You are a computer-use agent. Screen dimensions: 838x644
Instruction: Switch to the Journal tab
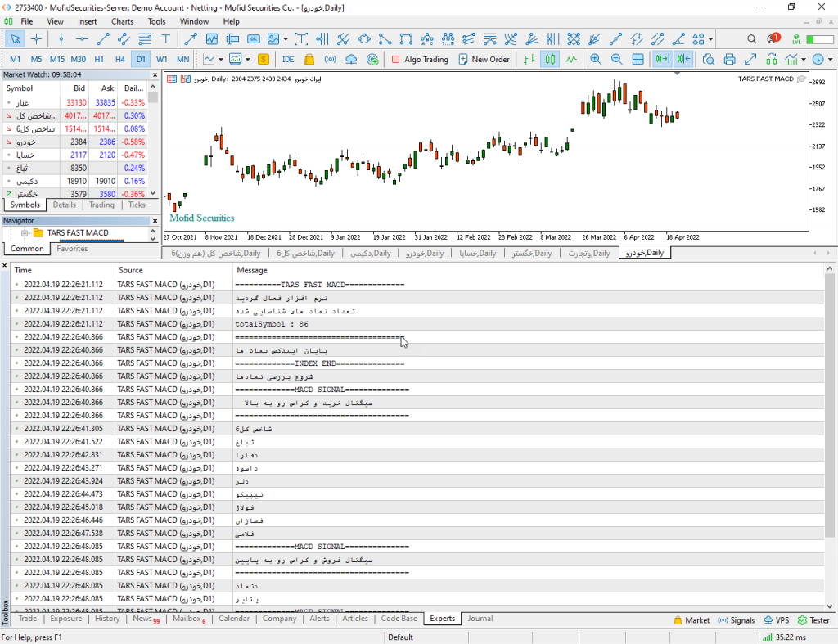click(x=480, y=619)
